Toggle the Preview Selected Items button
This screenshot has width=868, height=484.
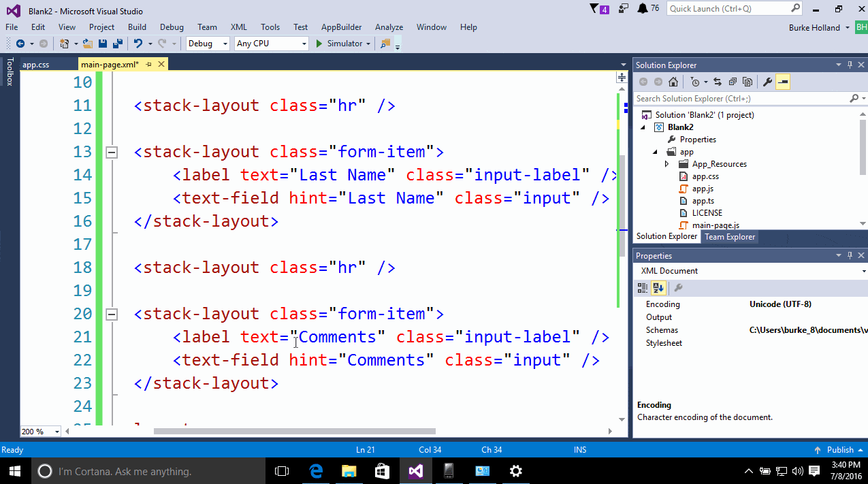tap(783, 81)
